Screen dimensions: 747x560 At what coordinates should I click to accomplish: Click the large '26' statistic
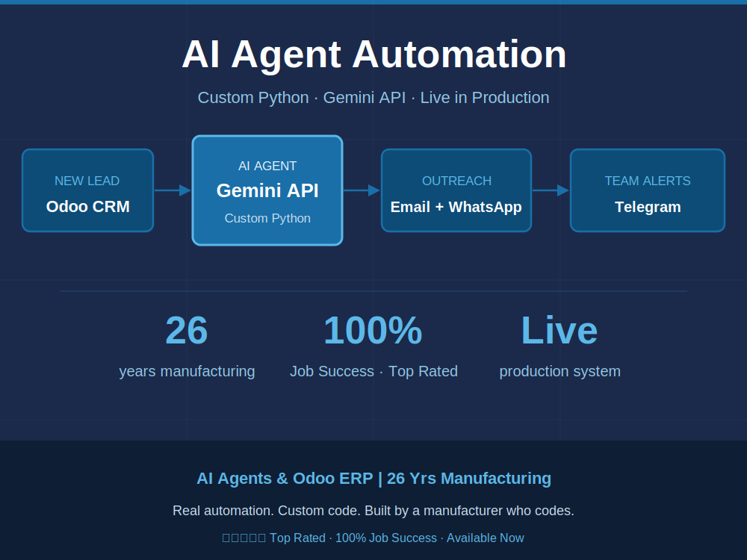pos(187,330)
